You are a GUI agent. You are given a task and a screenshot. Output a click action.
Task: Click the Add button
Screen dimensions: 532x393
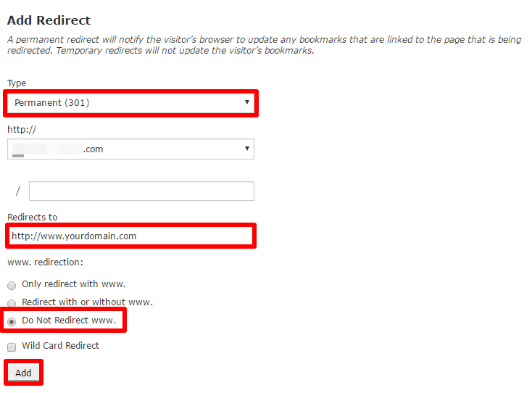23,373
